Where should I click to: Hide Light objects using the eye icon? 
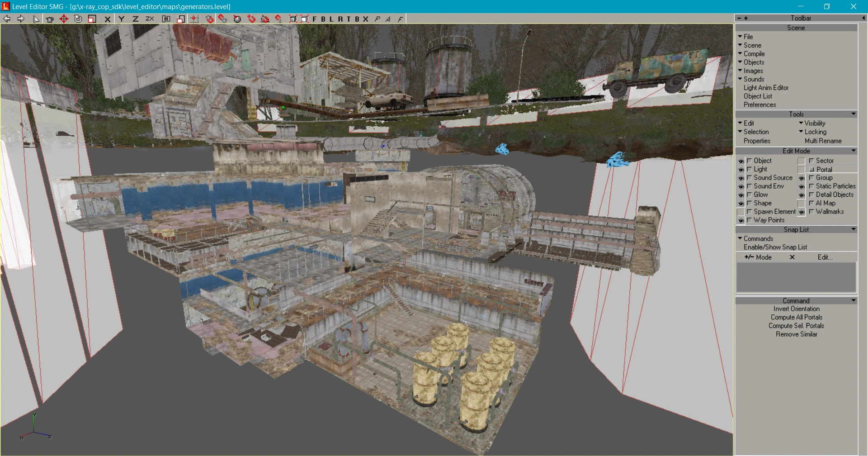741,170
